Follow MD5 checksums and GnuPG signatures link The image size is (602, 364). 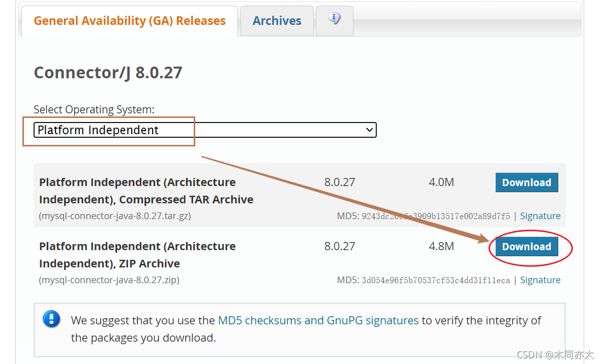318,320
